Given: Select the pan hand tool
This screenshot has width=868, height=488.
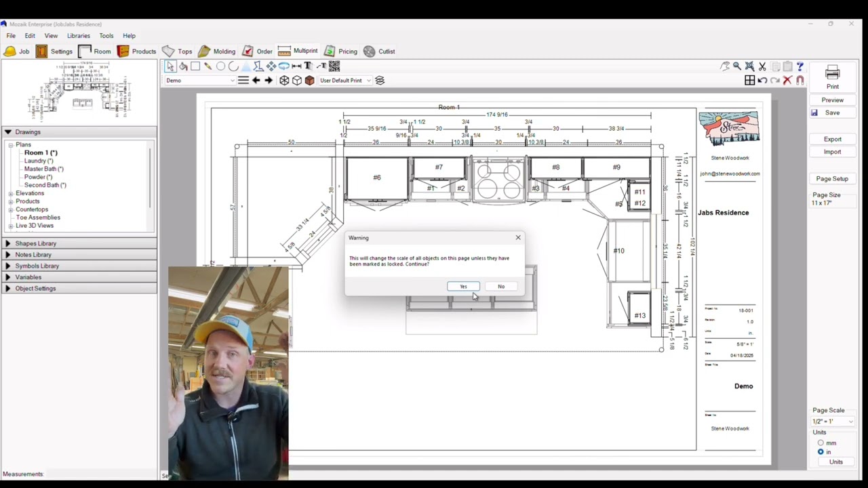Looking at the screenshot, I should (x=725, y=66).
